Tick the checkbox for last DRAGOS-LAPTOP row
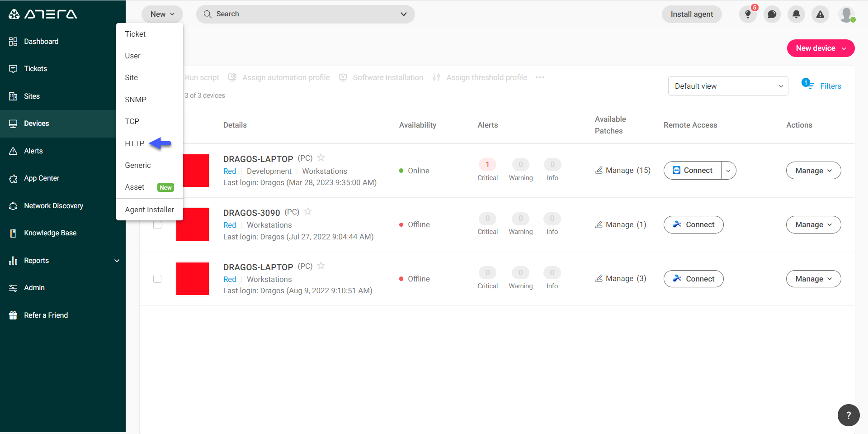This screenshot has height=434, width=868. [x=157, y=279]
